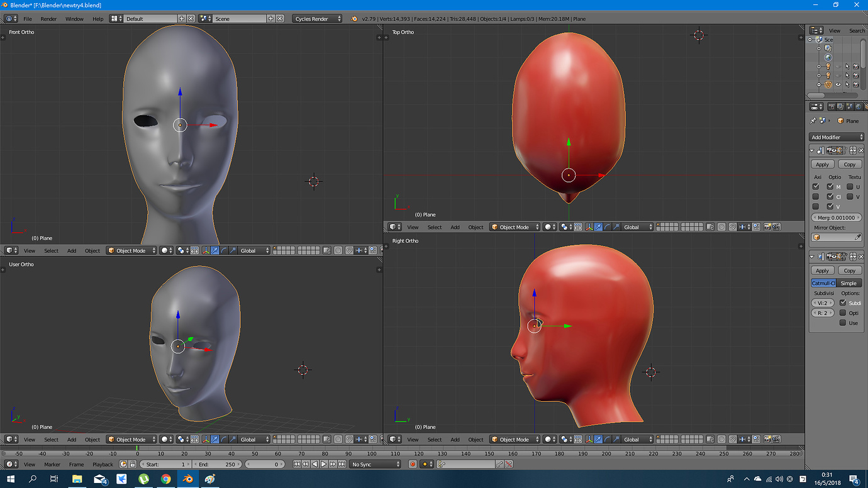Image resolution: width=868 pixels, height=488 pixels.
Task: Click the Front Ortho viewport shading sphere icon
Action: 166,250
